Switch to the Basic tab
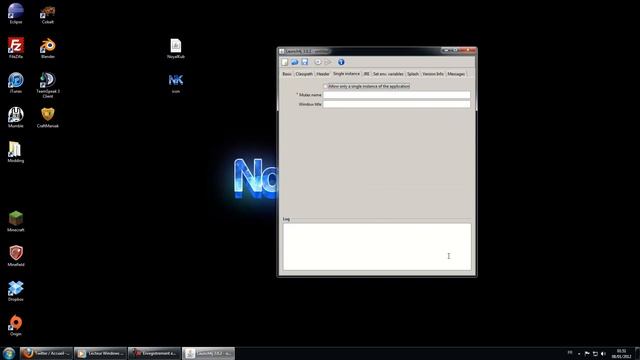This screenshot has width=640, height=360. (x=287, y=74)
